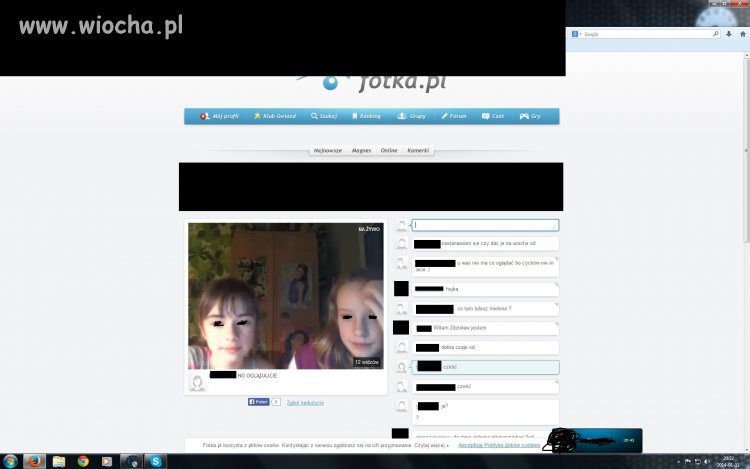750x469 pixels.
Task: Click the bookmark icon beside Ranking
Action: point(355,116)
